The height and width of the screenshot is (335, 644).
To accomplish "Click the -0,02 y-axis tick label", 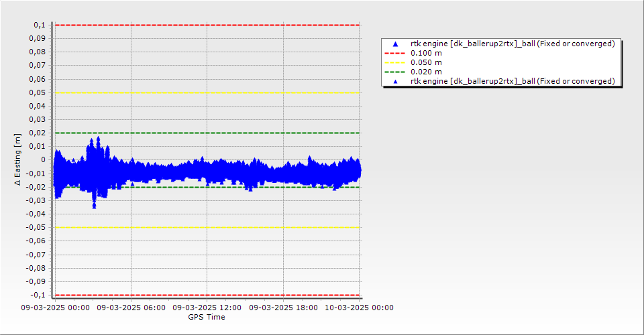I will [x=36, y=187].
